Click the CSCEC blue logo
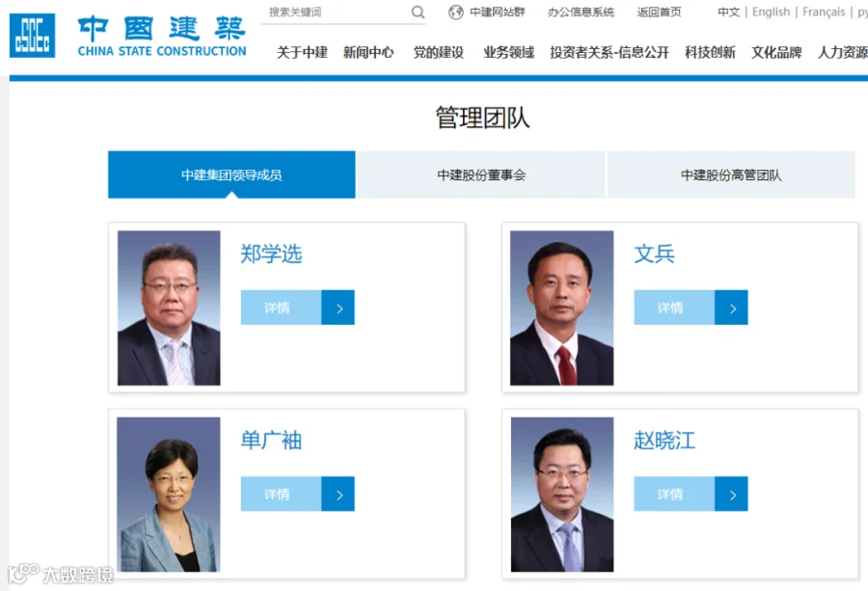 (x=32, y=36)
